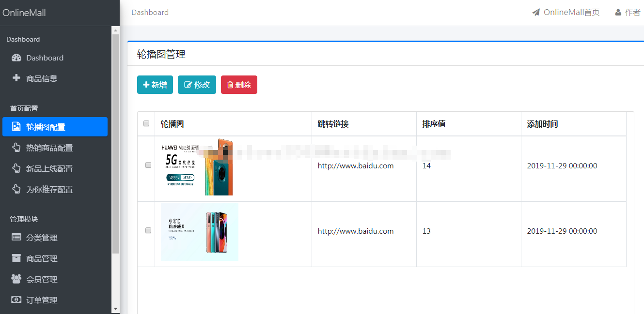Click sidebar scrollbar down arrow

pos(115,308)
